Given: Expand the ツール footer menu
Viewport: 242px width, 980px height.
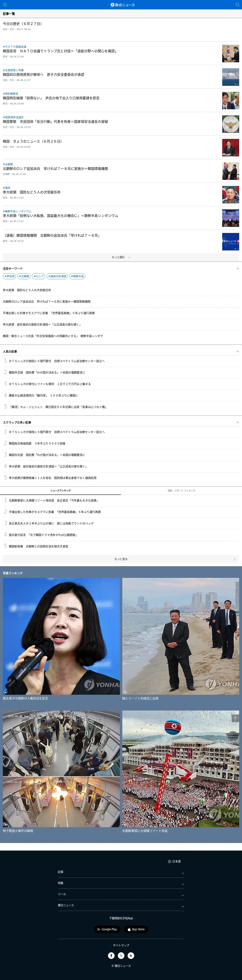Looking at the screenshot, I should click(121, 894).
